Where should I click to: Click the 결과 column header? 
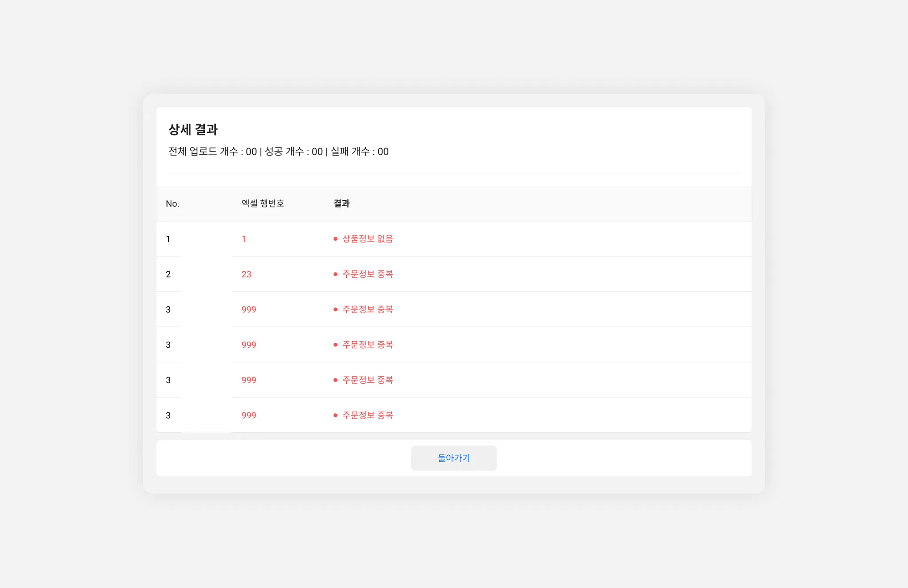pyautogui.click(x=341, y=203)
